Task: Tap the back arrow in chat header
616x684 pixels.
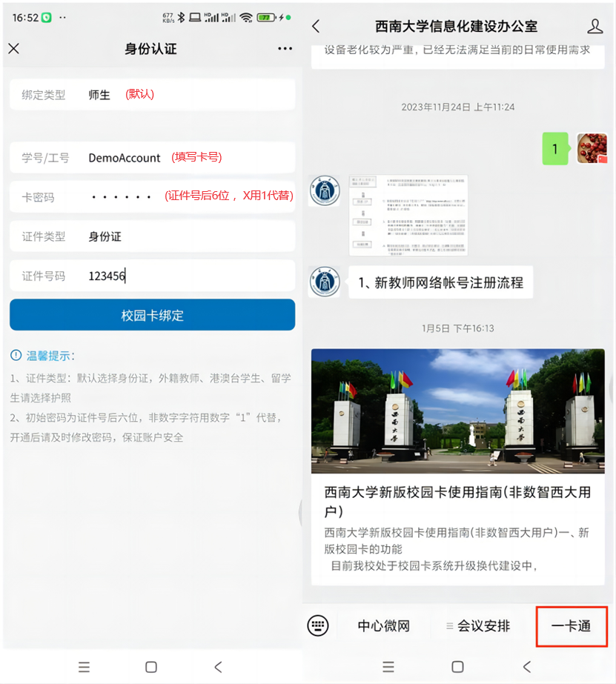Action: coord(317,27)
